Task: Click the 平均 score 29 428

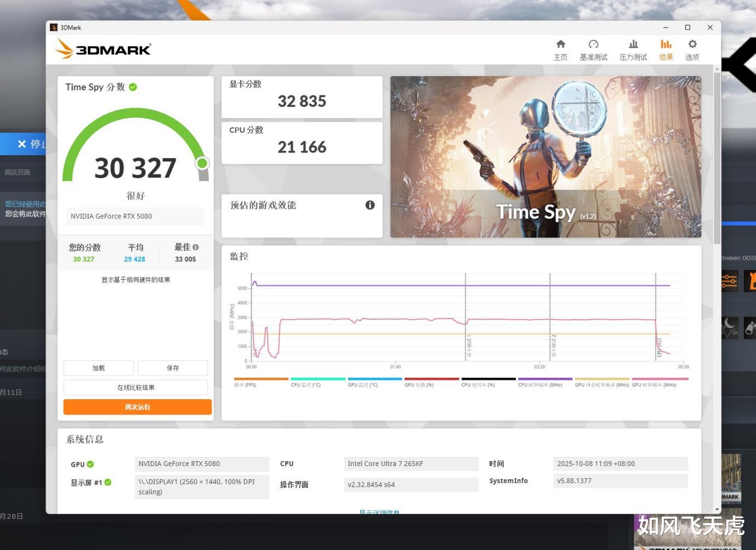Action: (x=134, y=259)
